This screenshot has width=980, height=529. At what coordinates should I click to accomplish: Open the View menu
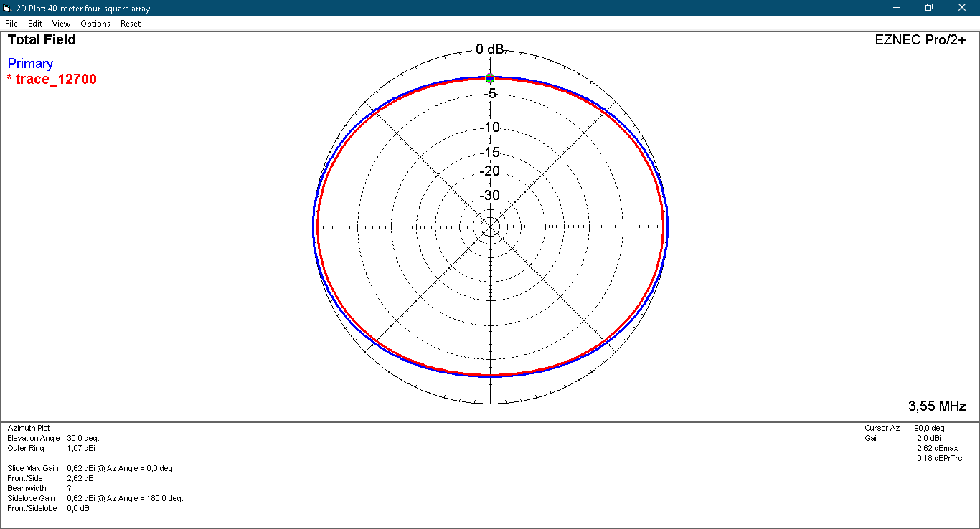[61, 24]
